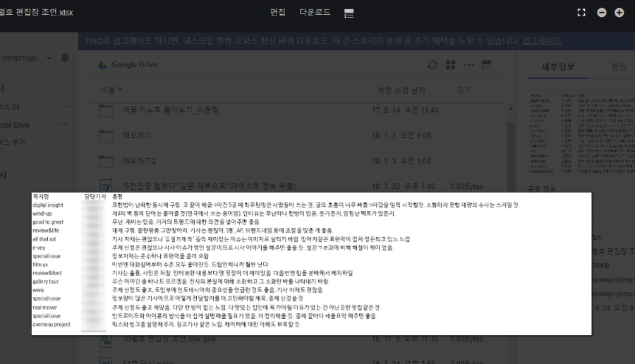635x364 pixels.
Task: Zoom out with the minus icon
Action: click(x=602, y=13)
